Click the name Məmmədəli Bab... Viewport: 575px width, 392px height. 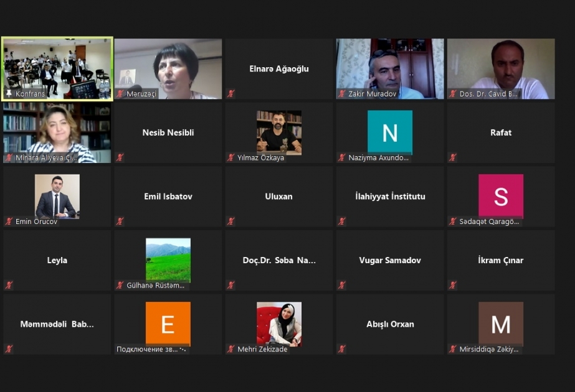(57, 324)
